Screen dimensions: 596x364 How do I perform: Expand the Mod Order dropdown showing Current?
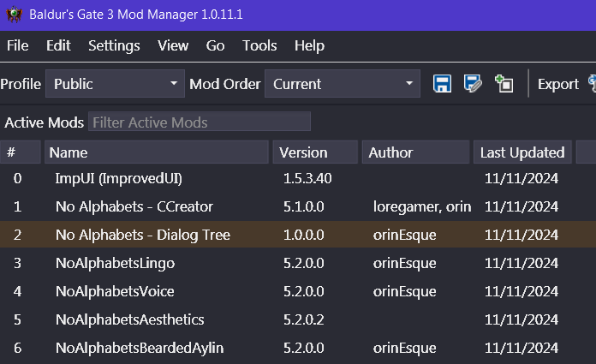[x=342, y=84]
